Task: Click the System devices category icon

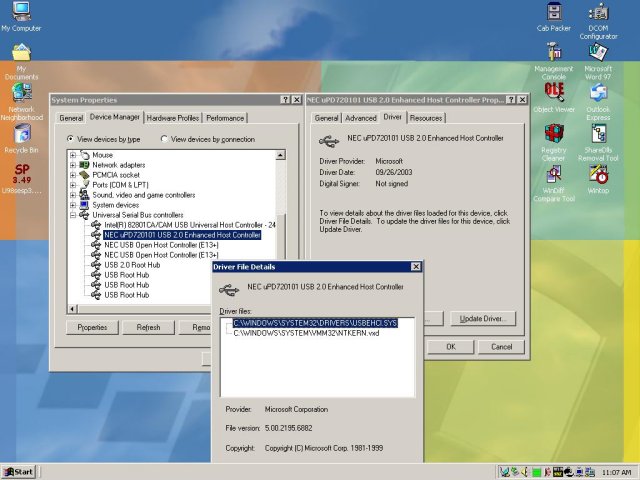Action: [84, 205]
